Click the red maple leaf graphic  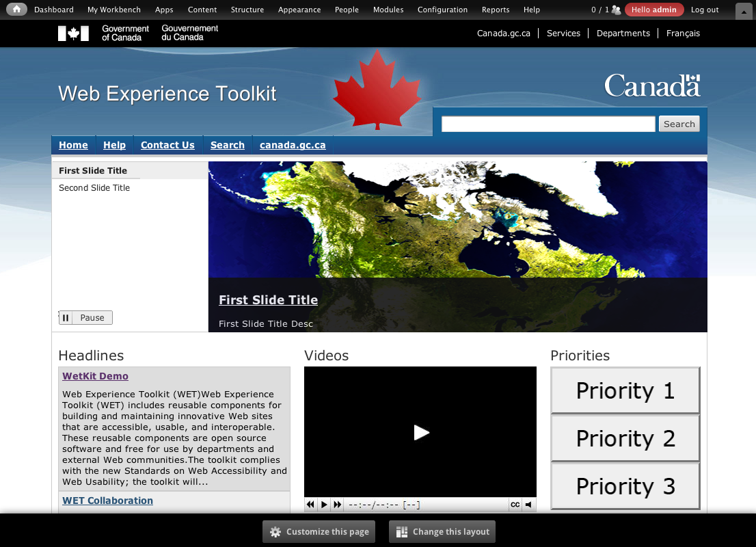pos(377,90)
